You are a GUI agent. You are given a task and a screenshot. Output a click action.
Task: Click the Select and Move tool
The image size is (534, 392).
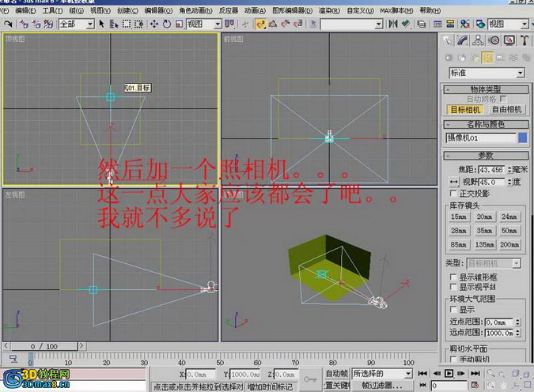click(153, 24)
